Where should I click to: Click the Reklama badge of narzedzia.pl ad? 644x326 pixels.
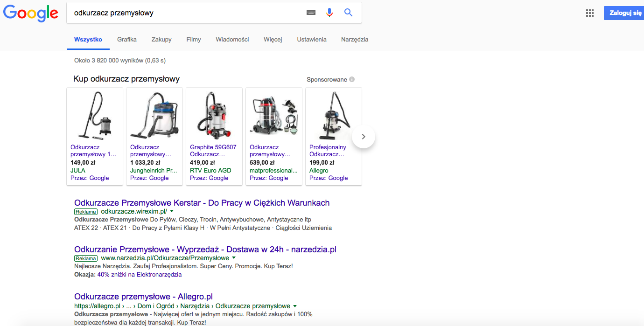click(x=86, y=258)
